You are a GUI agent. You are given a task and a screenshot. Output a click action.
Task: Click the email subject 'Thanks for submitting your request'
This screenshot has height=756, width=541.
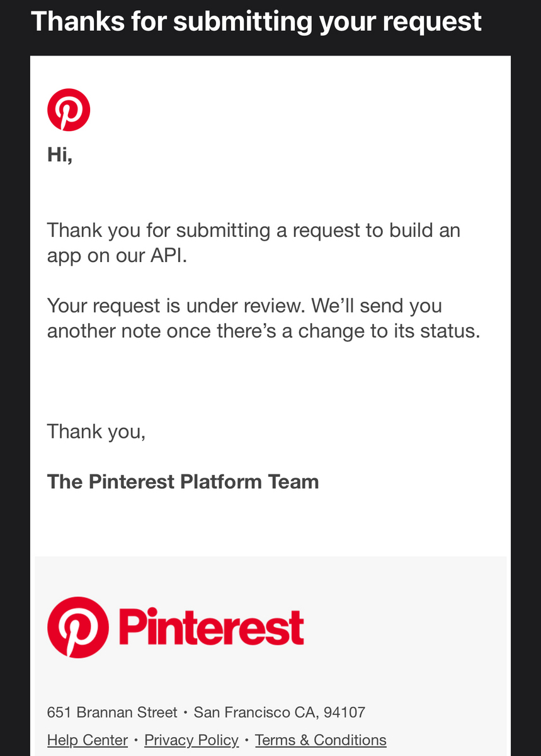[256, 22]
